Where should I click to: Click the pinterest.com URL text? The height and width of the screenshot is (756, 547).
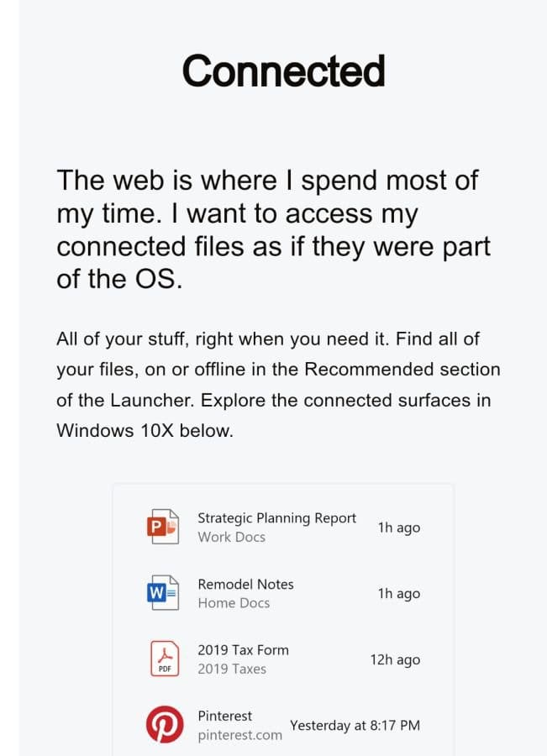tap(239, 735)
